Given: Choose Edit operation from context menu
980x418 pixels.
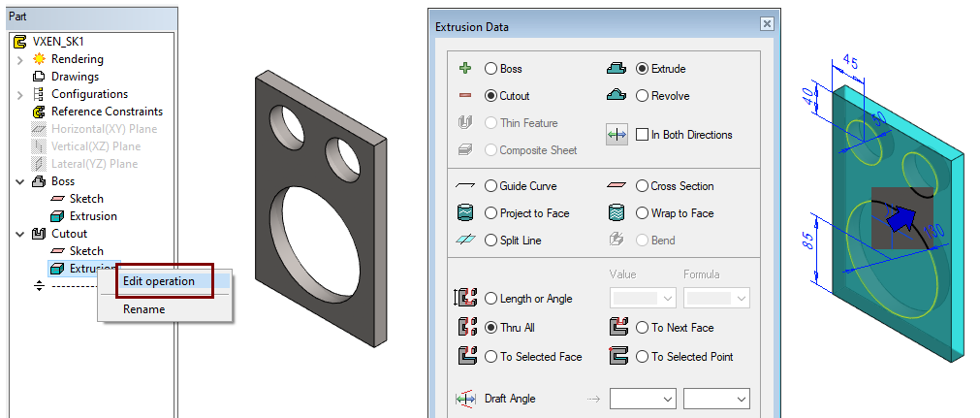Looking at the screenshot, I should click(x=159, y=281).
